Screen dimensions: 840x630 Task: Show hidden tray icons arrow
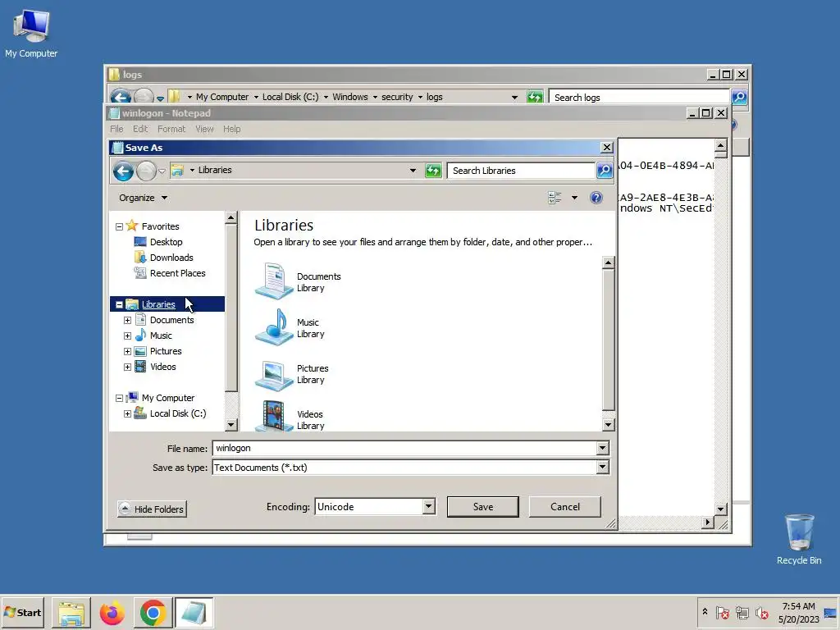point(705,612)
